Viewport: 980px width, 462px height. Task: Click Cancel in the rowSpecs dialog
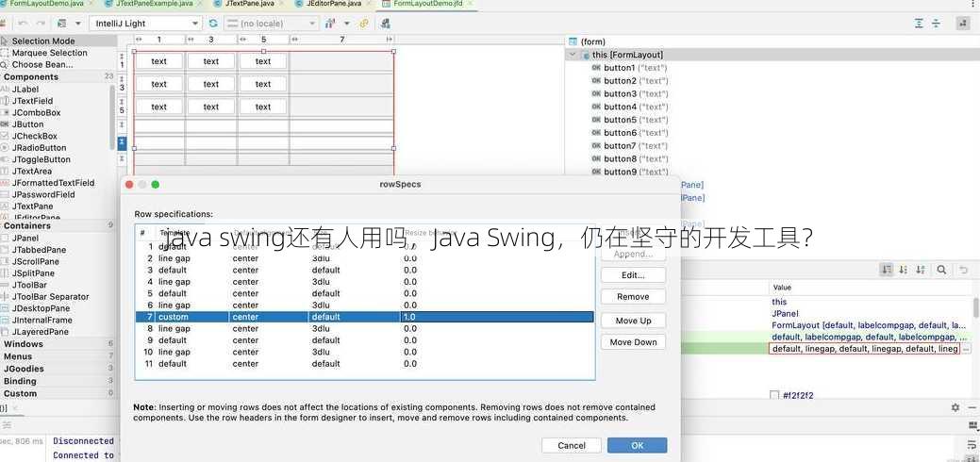tap(572, 446)
